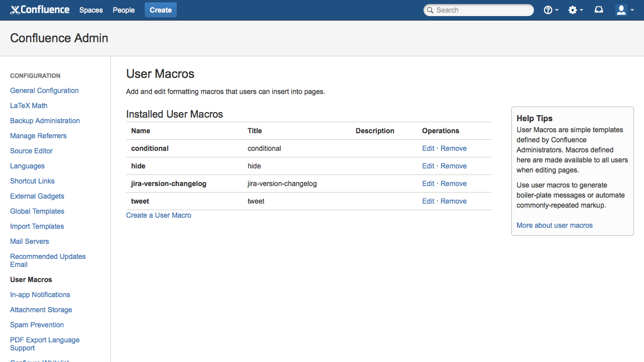Open the help question mark menu
The image size is (644, 362).
click(x=548, y=10)
